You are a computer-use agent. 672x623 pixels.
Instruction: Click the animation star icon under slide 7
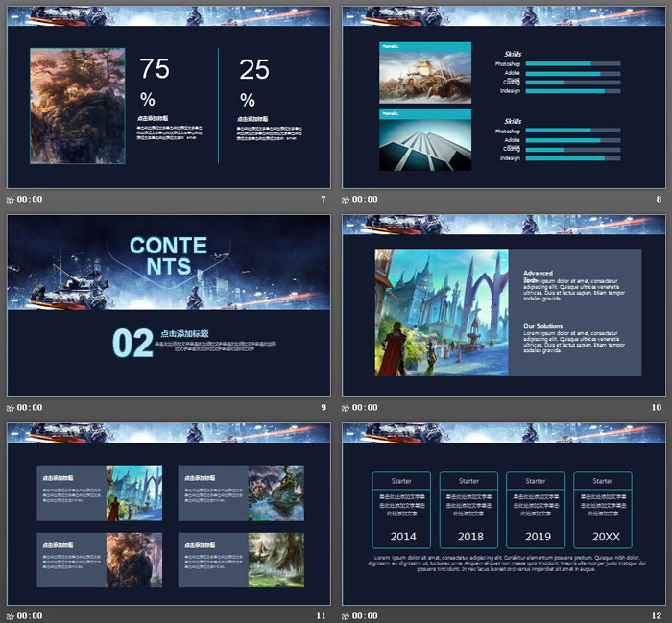[x=11, y=200]
